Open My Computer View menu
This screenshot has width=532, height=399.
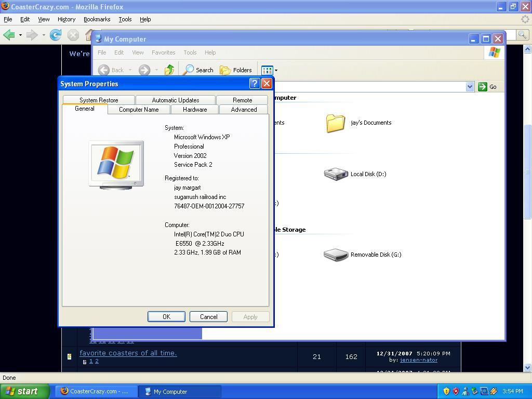[138, 52]
